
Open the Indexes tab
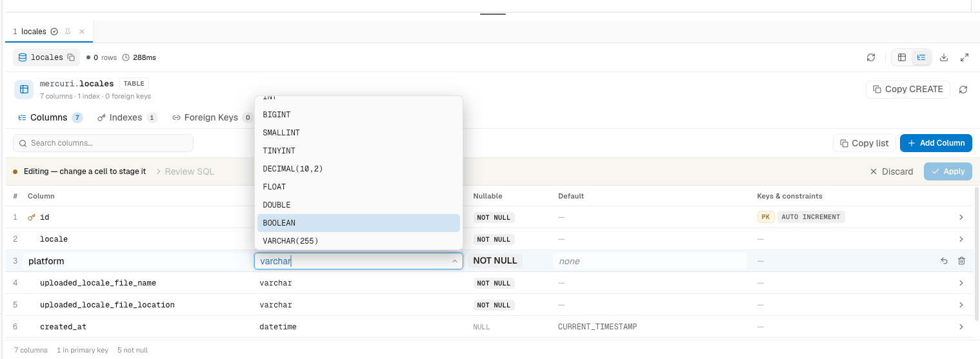point(127,117)
